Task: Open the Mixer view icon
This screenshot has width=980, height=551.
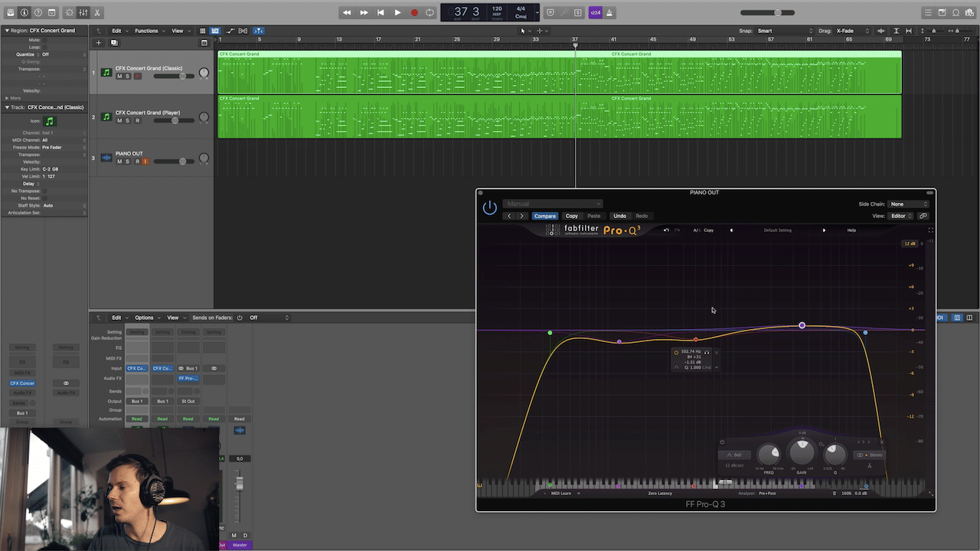Action: pos(83,12)
